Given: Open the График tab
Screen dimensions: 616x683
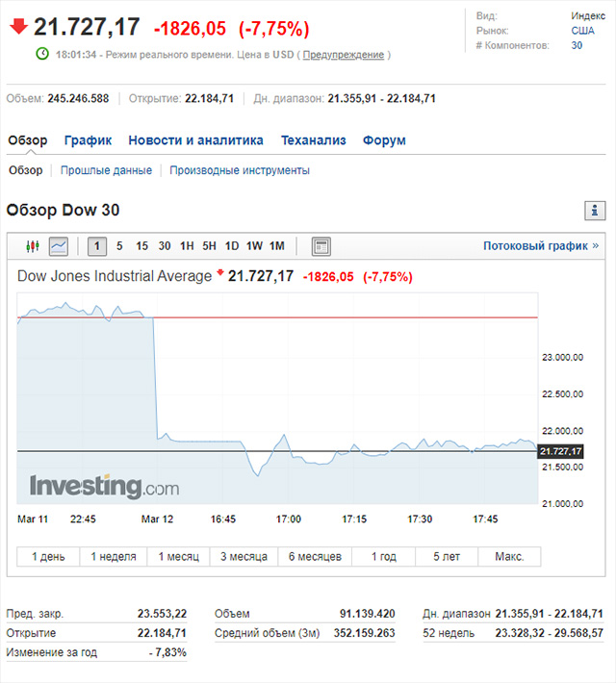Looking at the screenshot, I should [88, 140].
